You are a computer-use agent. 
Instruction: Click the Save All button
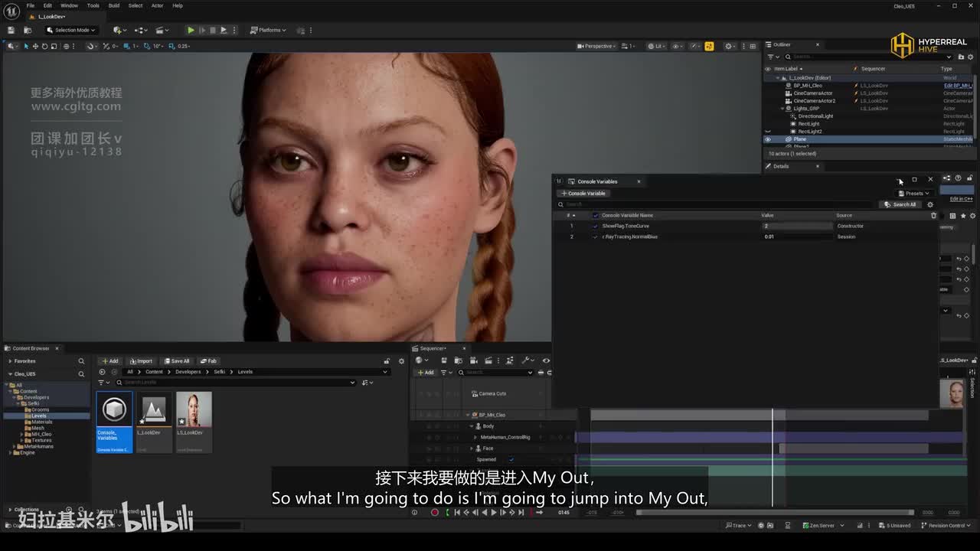(x=176, y=361)
